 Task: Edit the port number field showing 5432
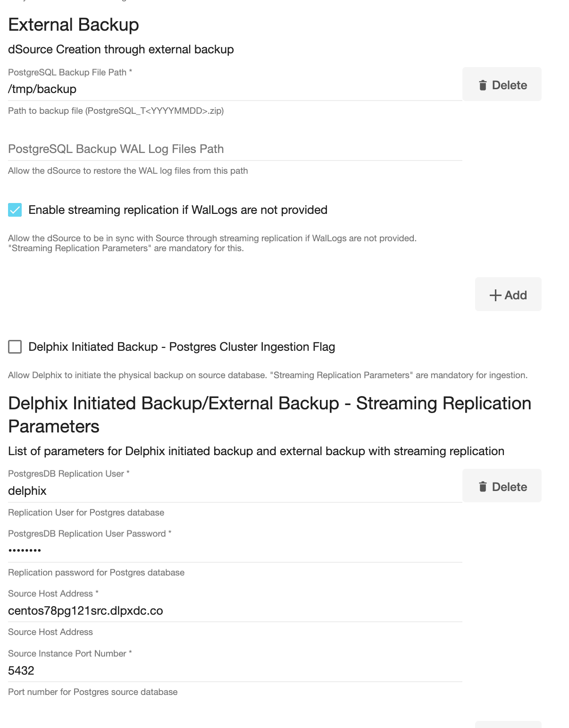[234, 670]
